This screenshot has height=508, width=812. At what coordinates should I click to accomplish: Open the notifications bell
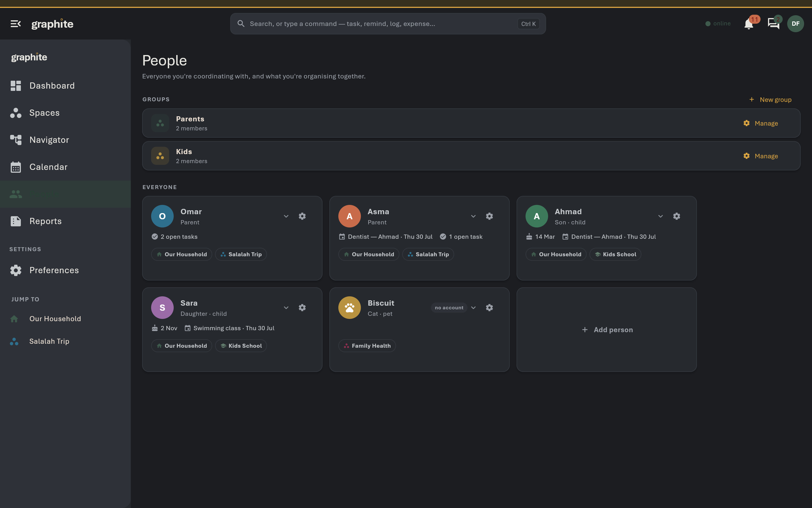[749, 24]
